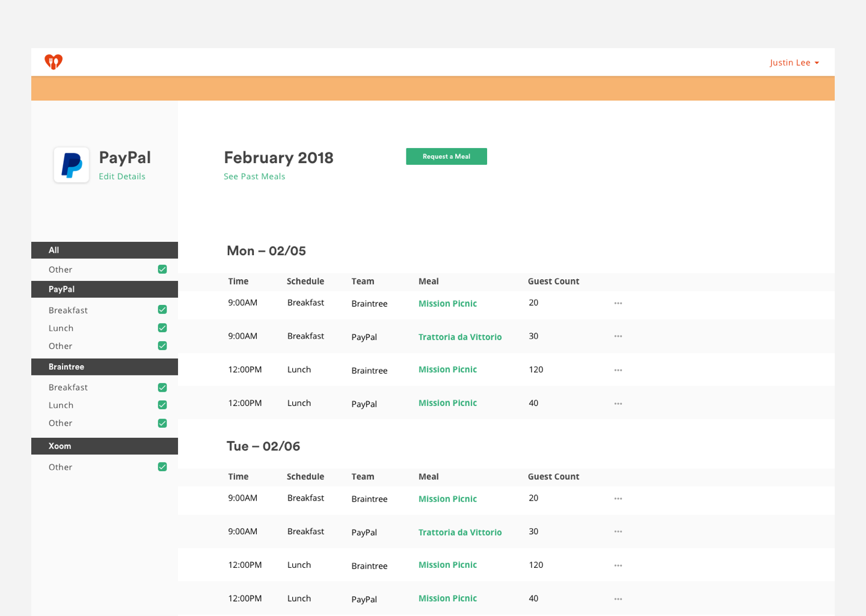
Task: Uncheck Other under the Xoom section
Action: click(x=162, y=467)
